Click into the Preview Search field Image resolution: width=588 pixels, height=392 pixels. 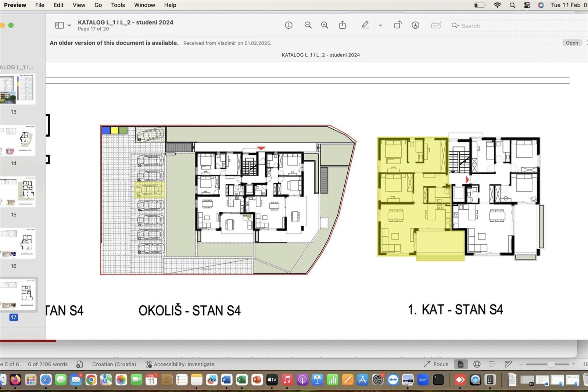click(518, 26)
